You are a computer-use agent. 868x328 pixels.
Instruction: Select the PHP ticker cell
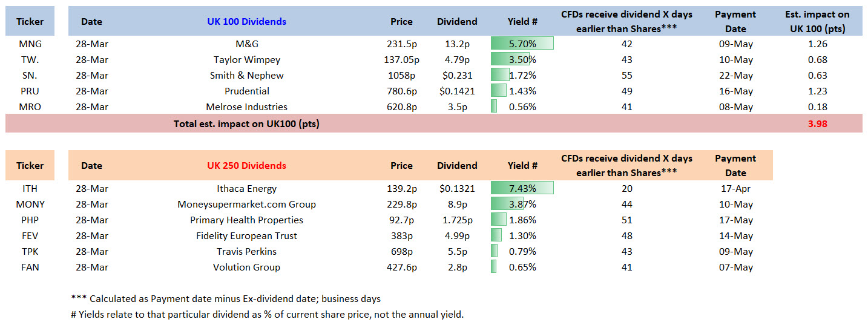point(30,220)
